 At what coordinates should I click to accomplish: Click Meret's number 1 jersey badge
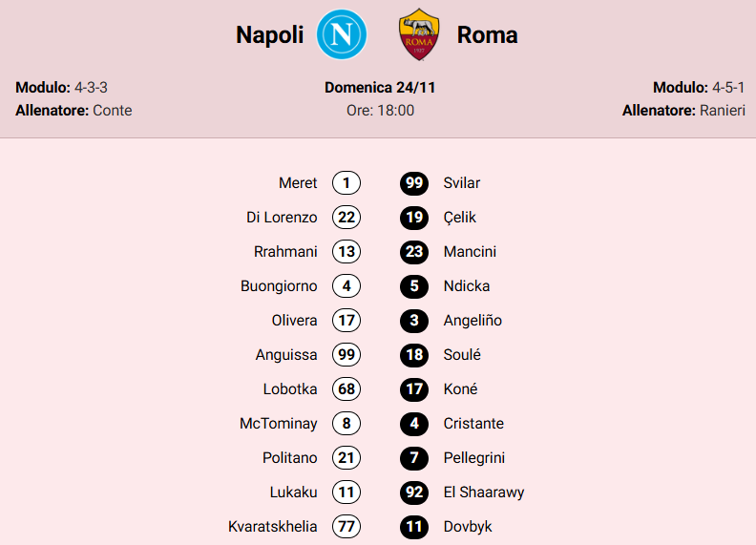click(346, 183)
